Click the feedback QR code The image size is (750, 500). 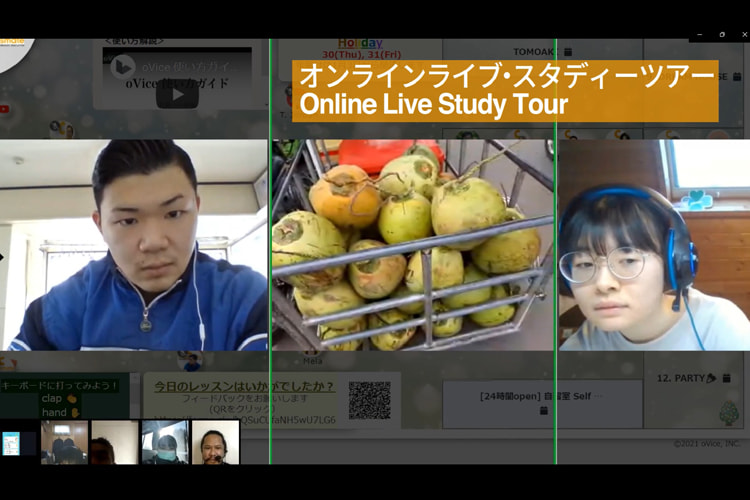point(369,400)
